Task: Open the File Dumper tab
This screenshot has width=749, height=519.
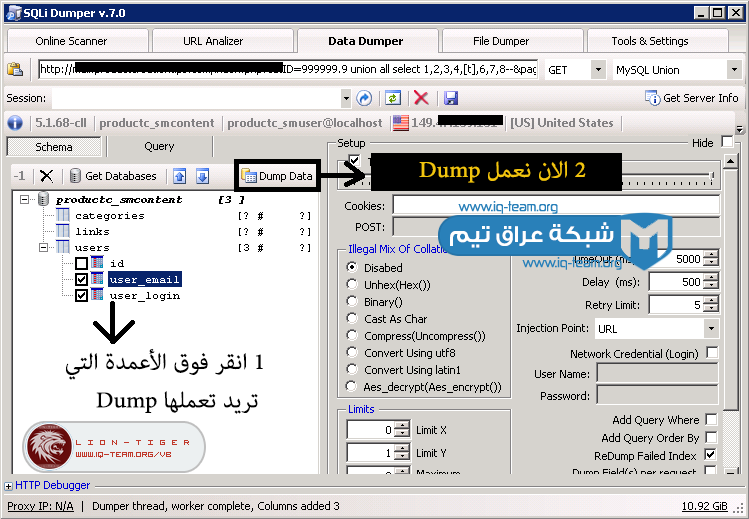Action: tap(513, 41)
